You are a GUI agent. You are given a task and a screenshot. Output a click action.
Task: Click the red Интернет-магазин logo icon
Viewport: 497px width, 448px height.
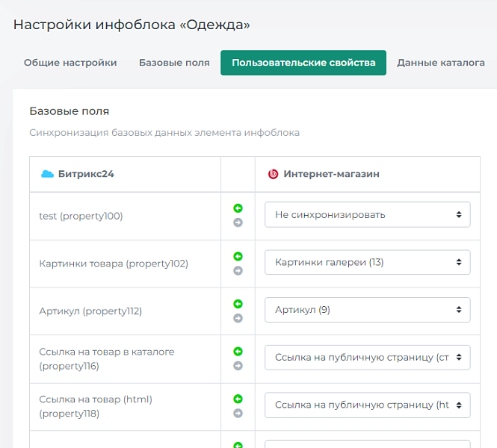[273, 174]
